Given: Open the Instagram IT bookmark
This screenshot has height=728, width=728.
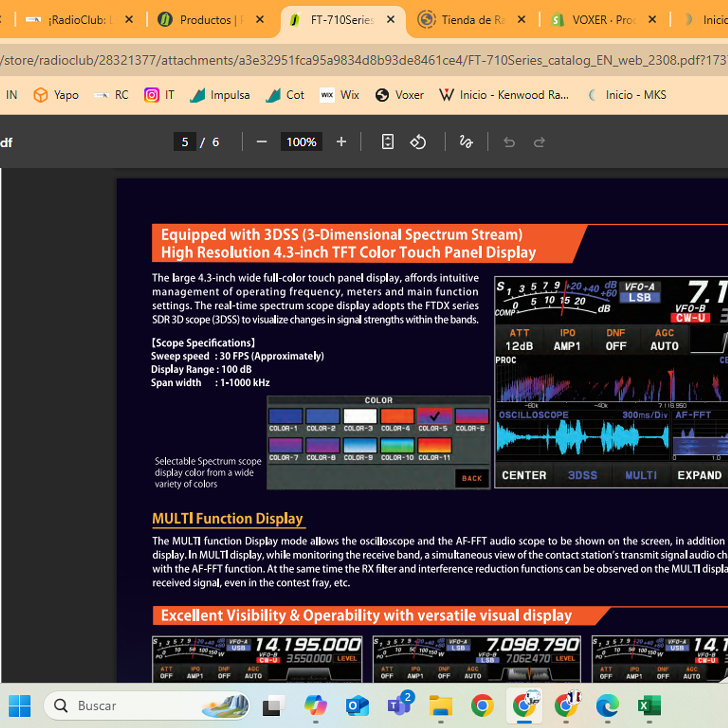Looking at the screenshot, I should pos(159,95).
